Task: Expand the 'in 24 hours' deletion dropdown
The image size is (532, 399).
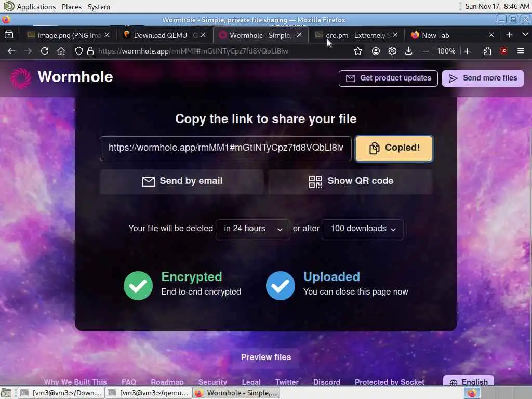Action: tap(253, 229)
